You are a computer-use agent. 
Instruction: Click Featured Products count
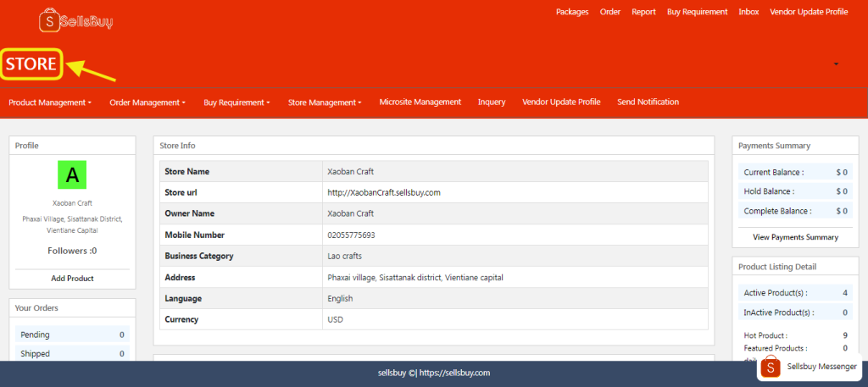(845, 348)
